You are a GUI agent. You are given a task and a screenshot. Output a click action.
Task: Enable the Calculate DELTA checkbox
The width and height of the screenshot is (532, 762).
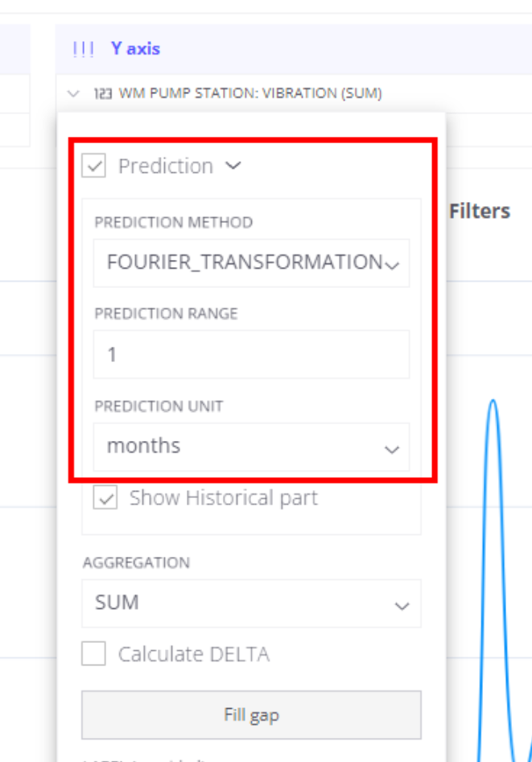94,653
